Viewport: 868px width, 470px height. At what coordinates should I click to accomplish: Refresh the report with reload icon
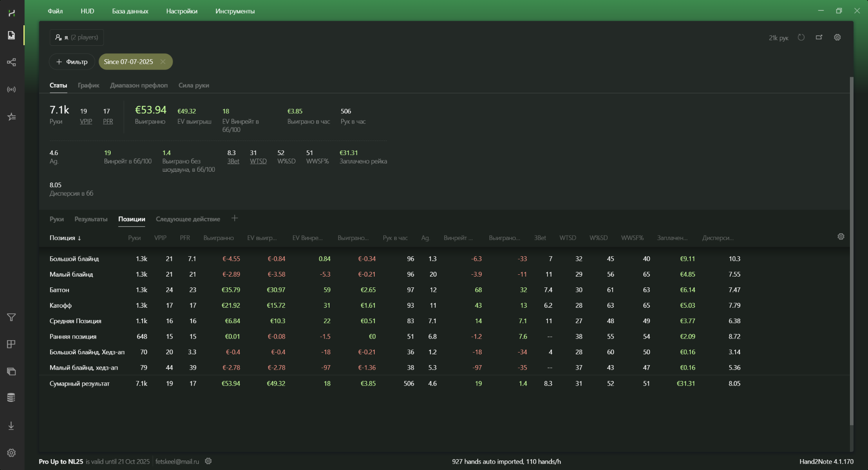pos(801,38)
